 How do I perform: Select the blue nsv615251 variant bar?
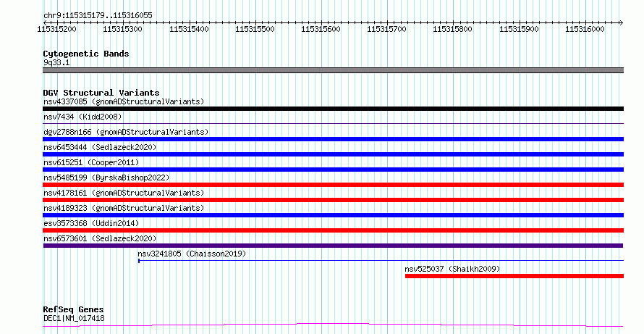333,170
